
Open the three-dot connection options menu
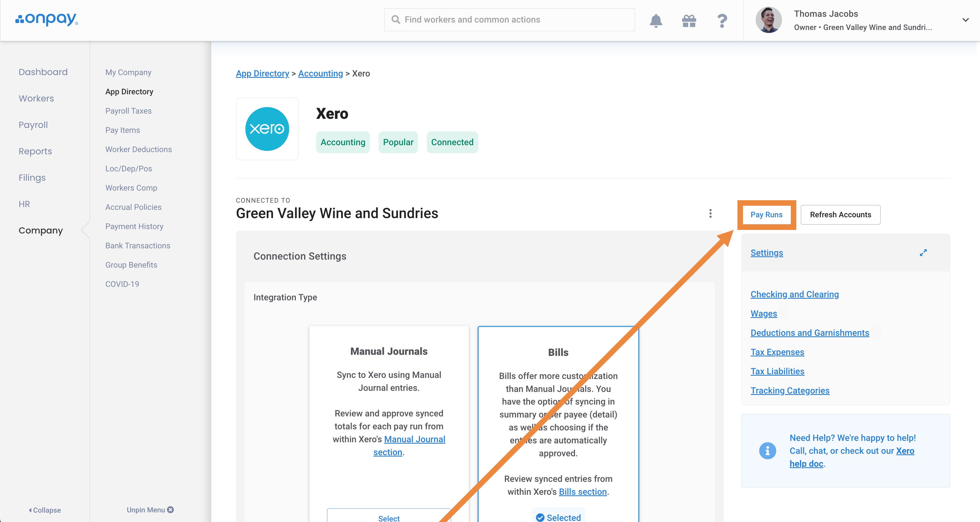pyautogui.click(x=710, y=213)
